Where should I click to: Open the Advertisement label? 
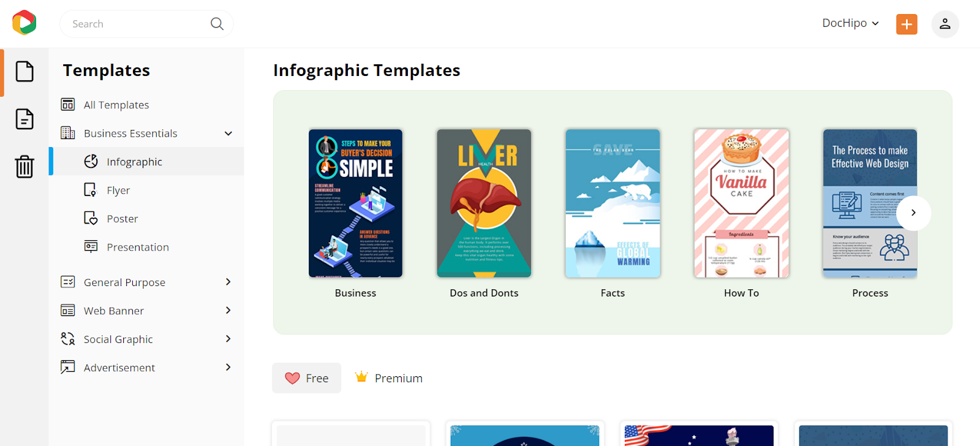119,368
